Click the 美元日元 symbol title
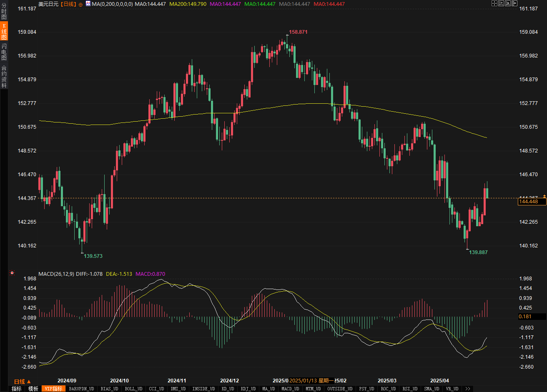Image resolution: width=547 pixels, height=392 pixels. click(48, 4)
